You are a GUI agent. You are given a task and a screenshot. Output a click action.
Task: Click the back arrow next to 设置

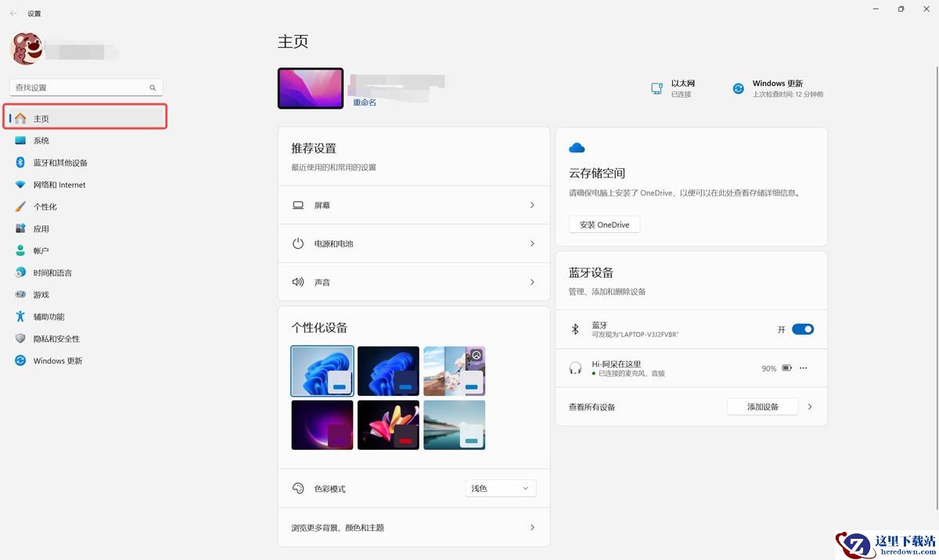(13, 13)
